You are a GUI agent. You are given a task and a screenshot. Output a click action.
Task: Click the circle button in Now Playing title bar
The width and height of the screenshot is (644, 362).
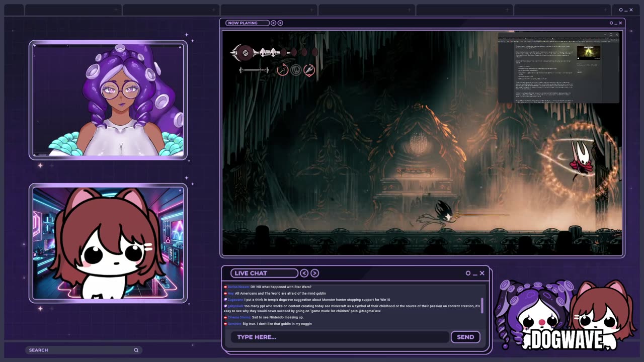611,23
